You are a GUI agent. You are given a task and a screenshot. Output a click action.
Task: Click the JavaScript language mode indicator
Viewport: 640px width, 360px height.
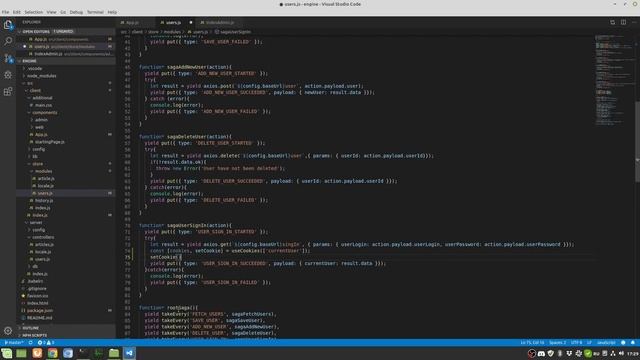pyautogui.click(x=606, y=342)
